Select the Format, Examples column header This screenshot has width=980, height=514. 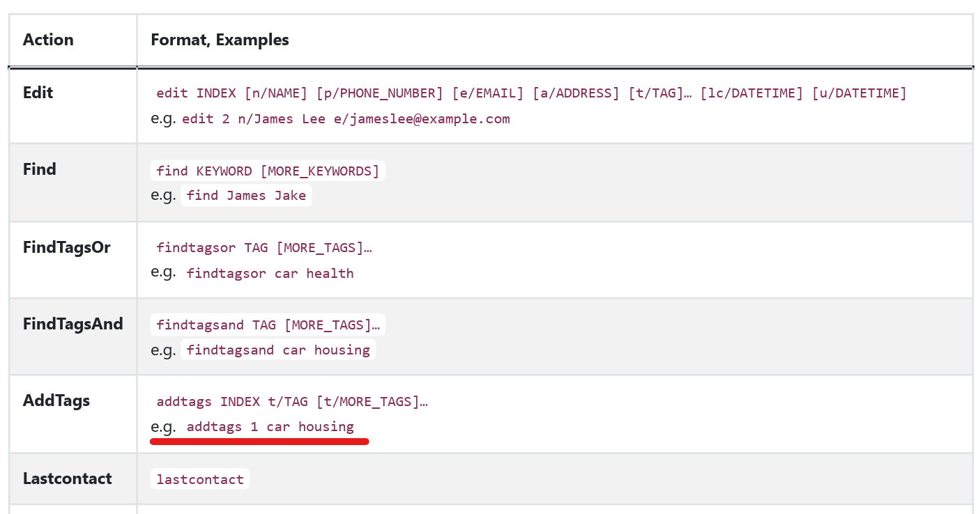point(554,40)
